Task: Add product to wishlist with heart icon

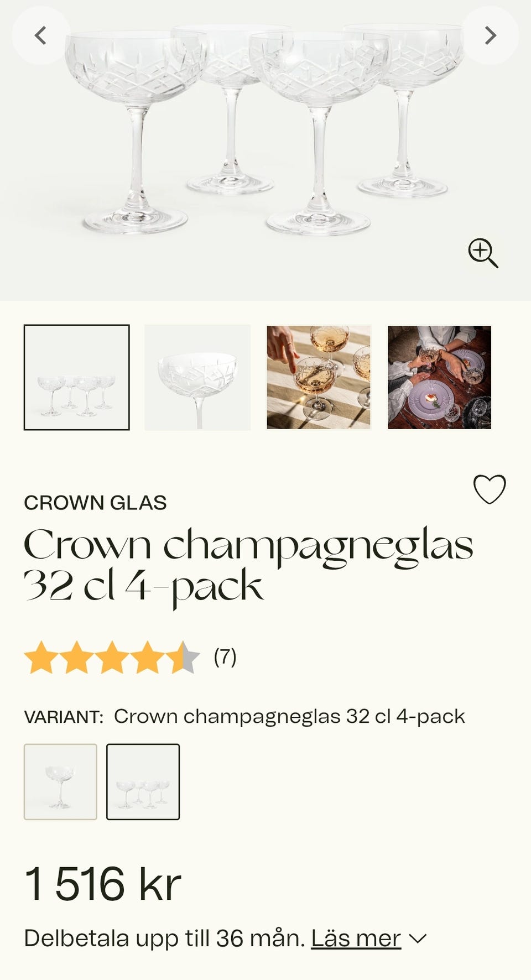Action: [490, 489]
